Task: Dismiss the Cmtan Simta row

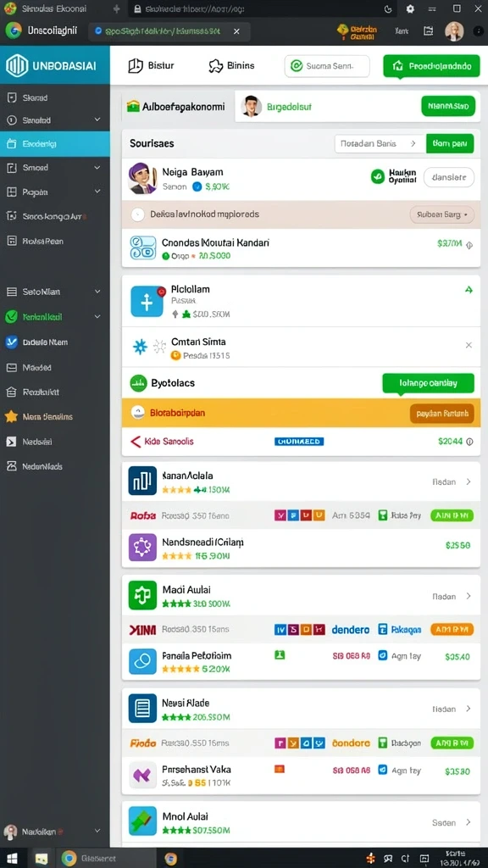Action: tap(469, 345)
